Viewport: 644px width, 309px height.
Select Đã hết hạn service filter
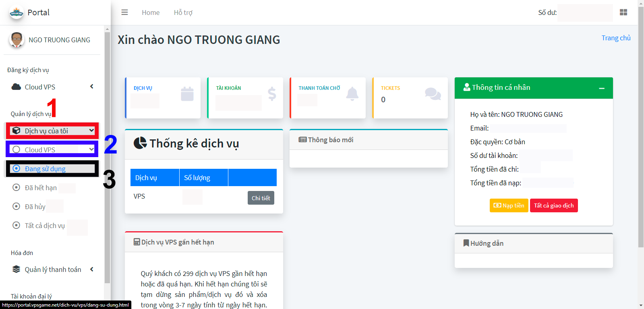coord(40,188)
